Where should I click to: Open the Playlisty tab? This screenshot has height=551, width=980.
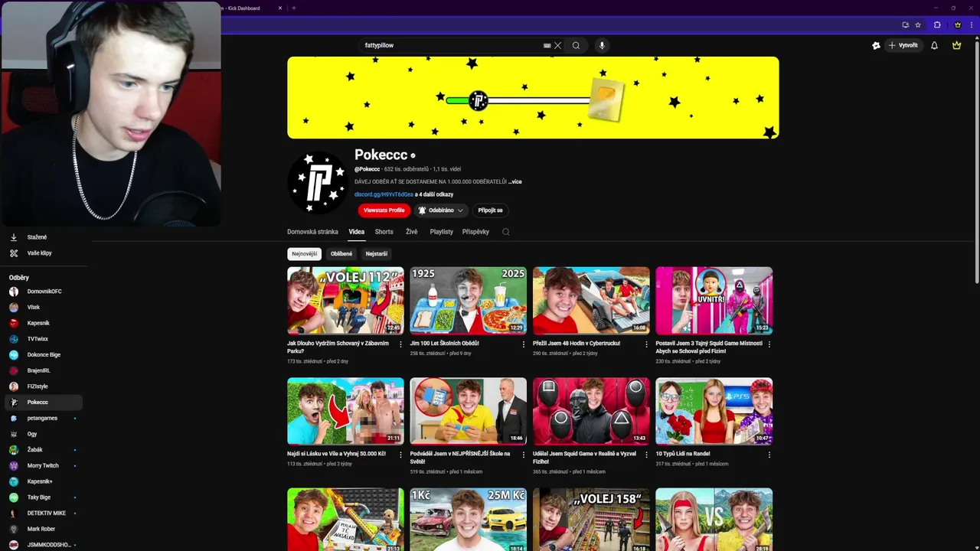click(x=441, y=232)
